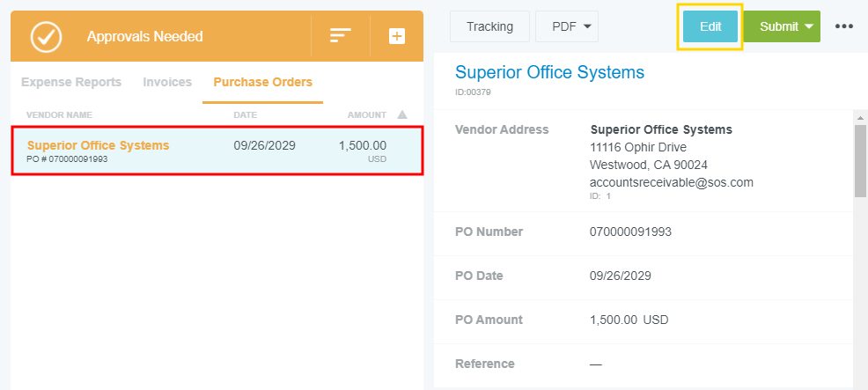This screenshot has width=868, height=390.
Task: Sort by Vendor Name column header
Action: 59,115
